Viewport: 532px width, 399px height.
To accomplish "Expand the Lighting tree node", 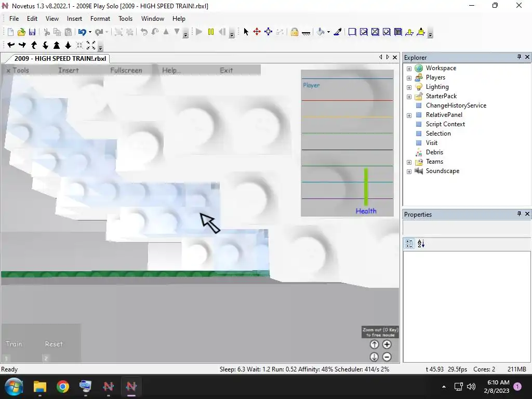I will pyautogui.click(x=409, y=87).
